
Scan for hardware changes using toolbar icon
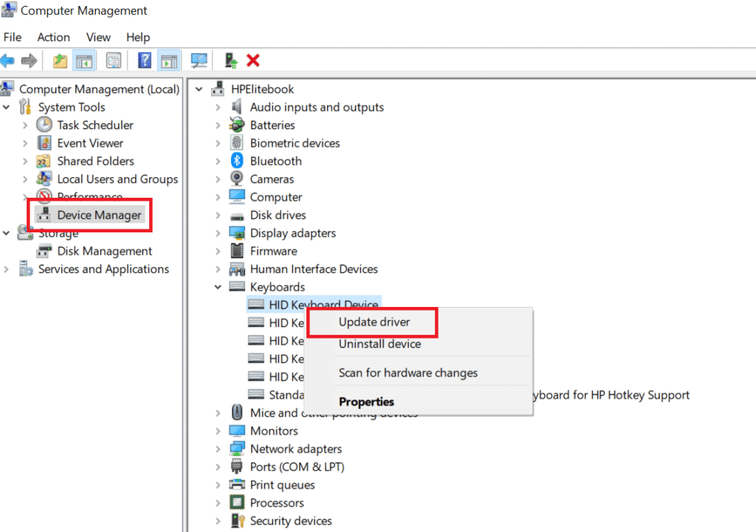199,60
